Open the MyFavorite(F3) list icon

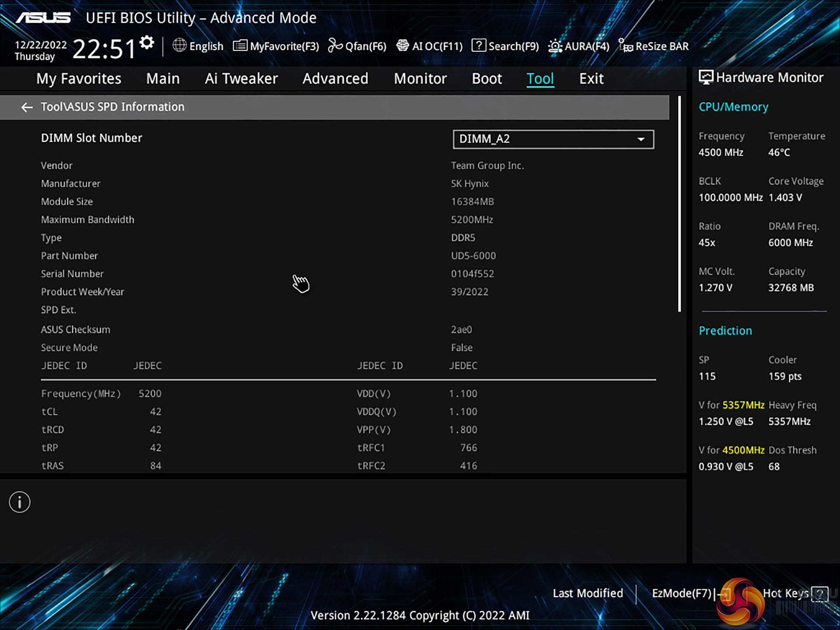[x=240, y=45]
